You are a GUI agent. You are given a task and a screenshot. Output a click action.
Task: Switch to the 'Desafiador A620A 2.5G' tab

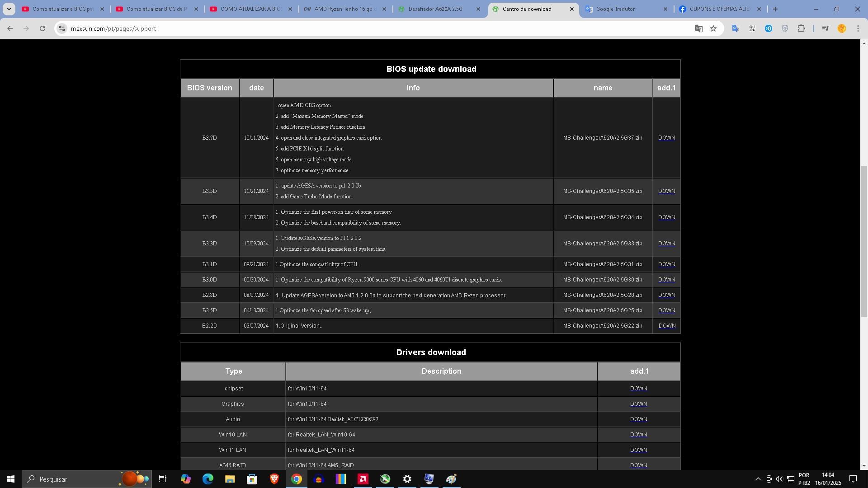point(439,9)
